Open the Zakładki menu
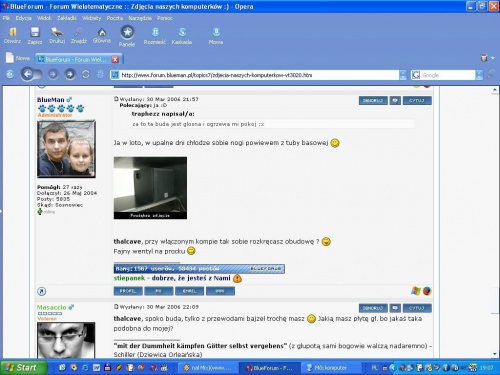 tap(67, 18)
